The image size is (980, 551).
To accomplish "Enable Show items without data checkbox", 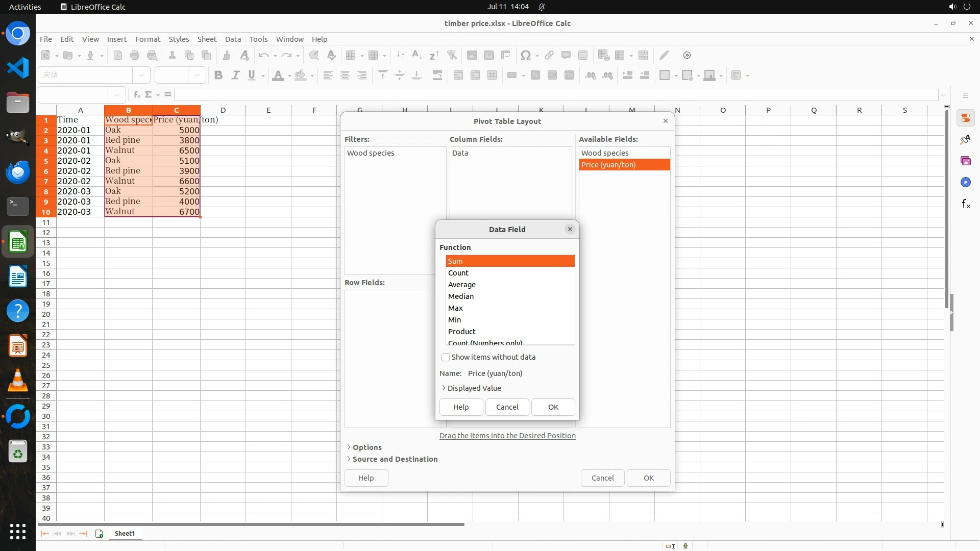I will click(446, 357).
